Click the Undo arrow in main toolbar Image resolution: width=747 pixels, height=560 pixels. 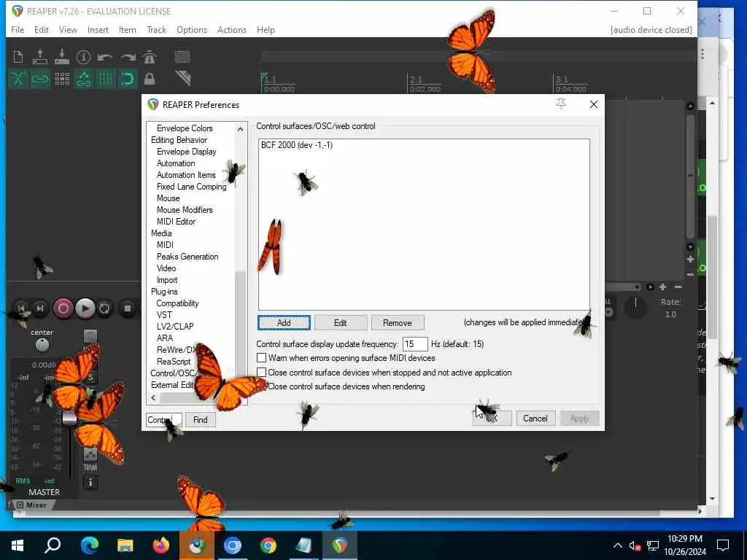coord(105,58)
